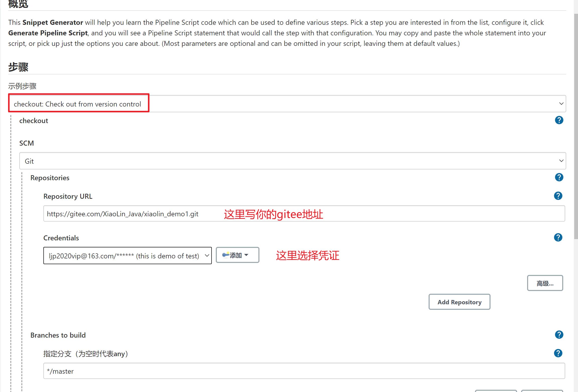Click the 指定分支（为空时代表any）label
Screen dimensions: 578x392
pyautogui.click(x=86, y=354)
